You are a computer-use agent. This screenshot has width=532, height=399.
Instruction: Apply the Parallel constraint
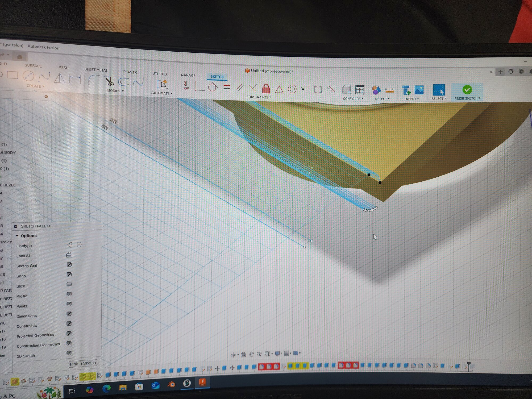[x=240, y=88]
